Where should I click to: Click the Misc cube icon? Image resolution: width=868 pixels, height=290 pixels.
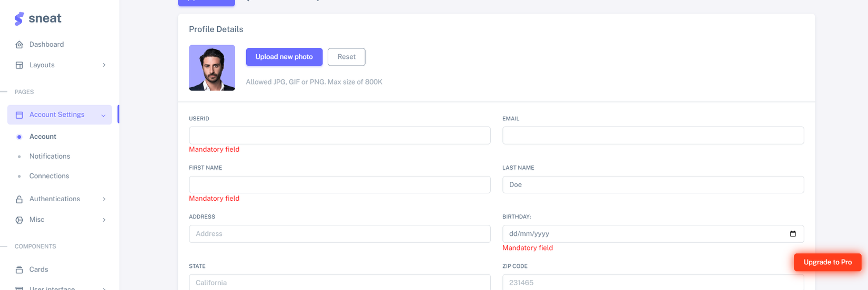click(x=19, y=220)
